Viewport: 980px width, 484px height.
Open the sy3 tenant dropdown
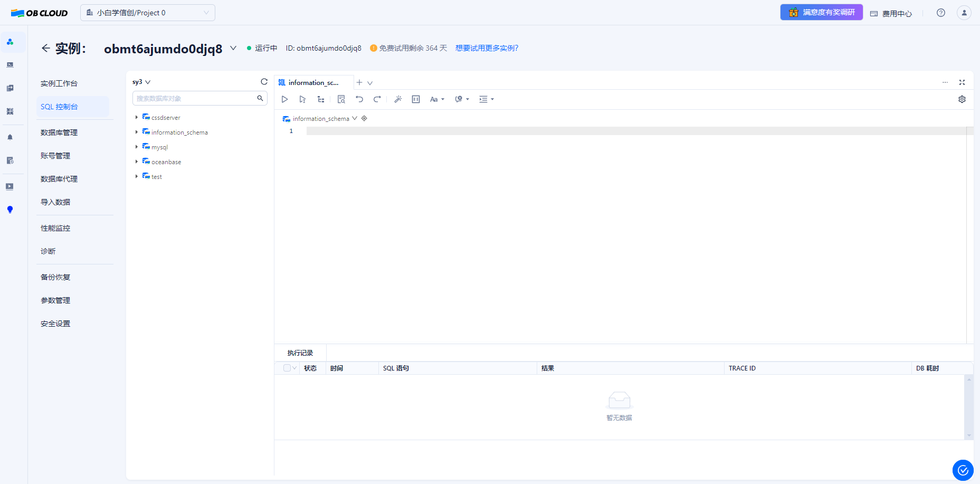click(x=141, y=82)
